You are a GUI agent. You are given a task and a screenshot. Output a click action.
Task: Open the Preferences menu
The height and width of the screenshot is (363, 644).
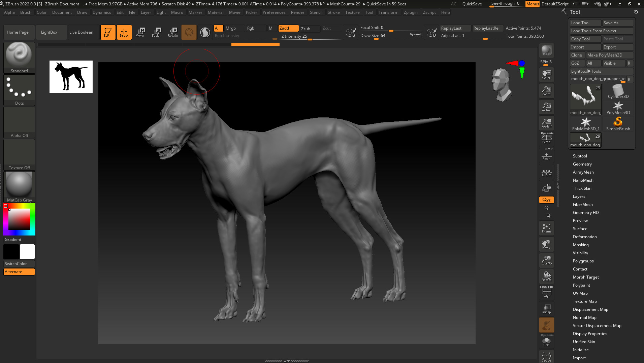(x=274, y=12)
